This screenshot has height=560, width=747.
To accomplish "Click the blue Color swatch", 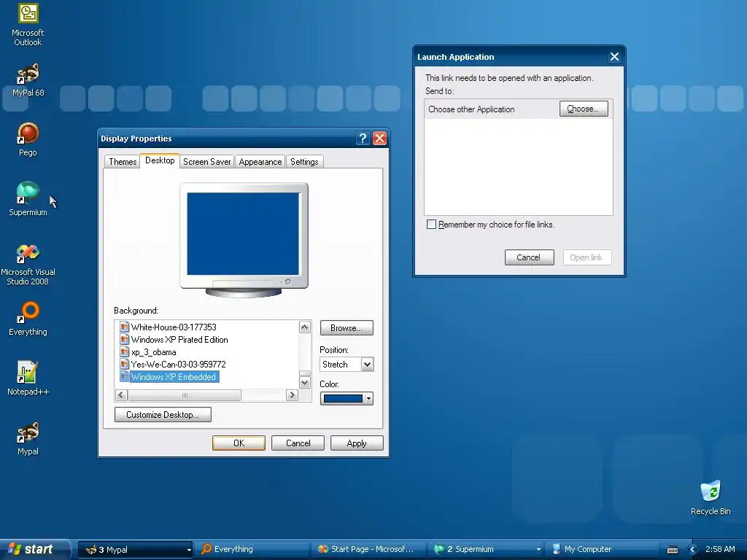I will 343,399.
